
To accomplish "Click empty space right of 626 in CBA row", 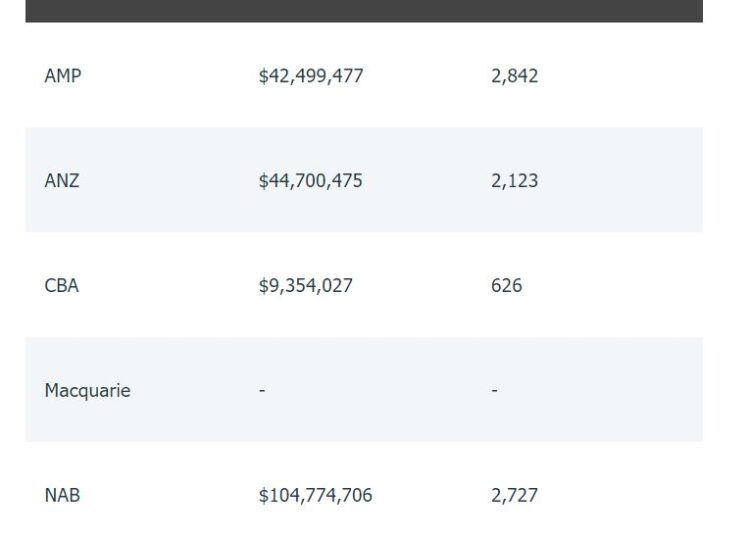I will (630, 286).
